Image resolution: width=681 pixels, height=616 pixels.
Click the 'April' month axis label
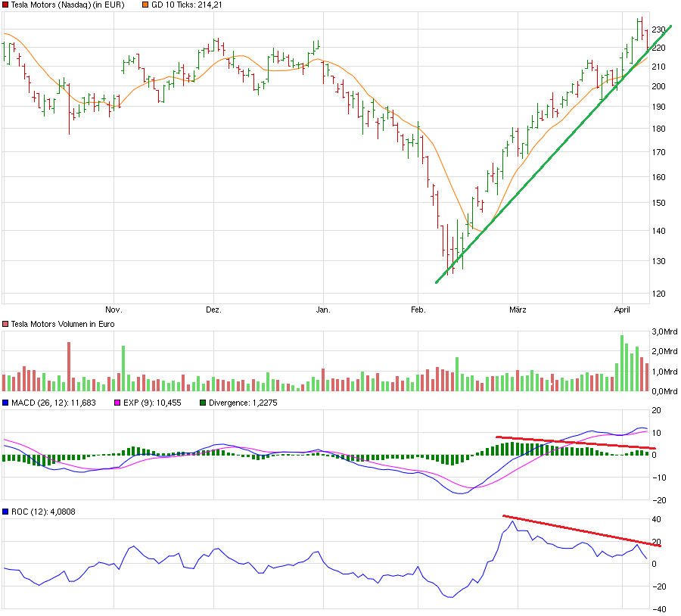click(622, 310)
